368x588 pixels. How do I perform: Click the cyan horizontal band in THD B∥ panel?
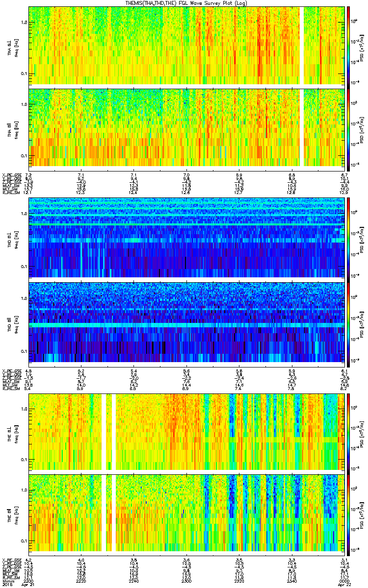(186, 325)
